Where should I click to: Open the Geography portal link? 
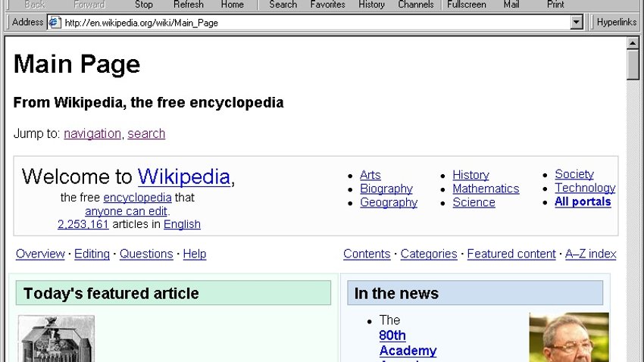tap(389, 202)
